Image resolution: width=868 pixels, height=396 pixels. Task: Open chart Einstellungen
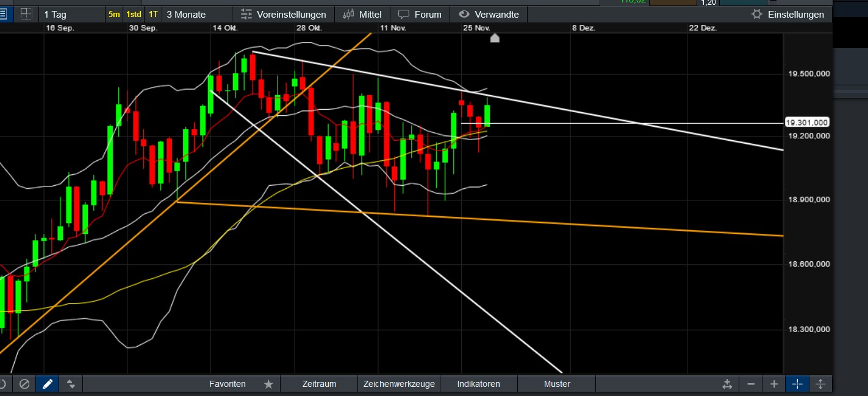[x=788, y=14]
